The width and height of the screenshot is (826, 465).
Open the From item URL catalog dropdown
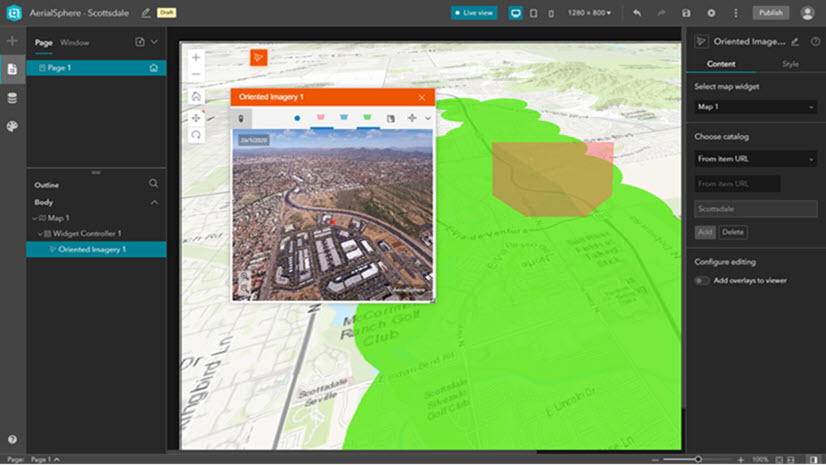click(x=755, y=159)
